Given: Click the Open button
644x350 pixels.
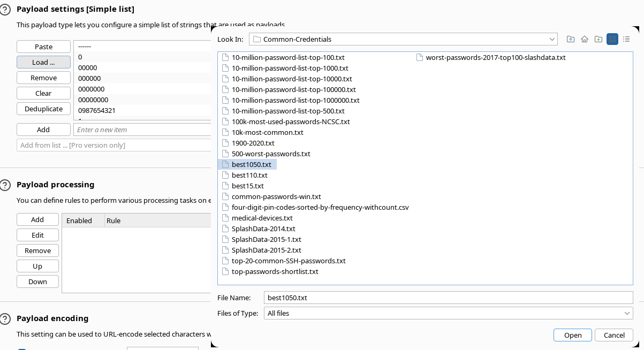Looking at the screenshot, I should (572, 335).
